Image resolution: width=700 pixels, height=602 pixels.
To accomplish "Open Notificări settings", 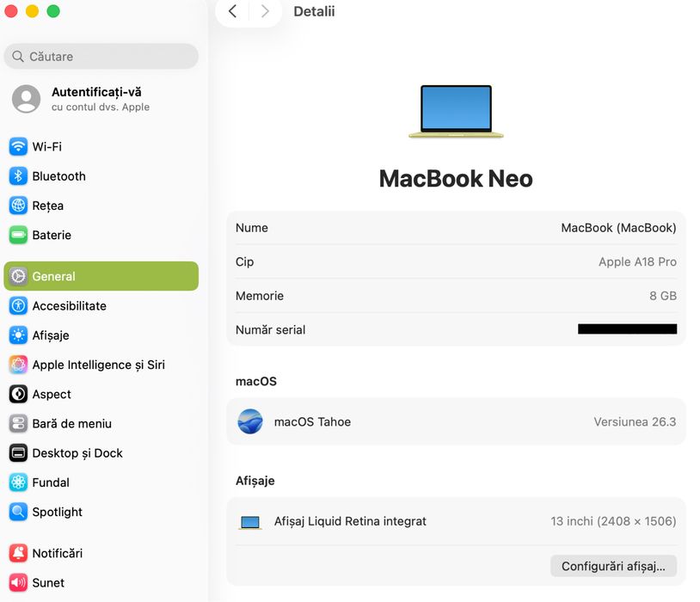I will (101, 553).
